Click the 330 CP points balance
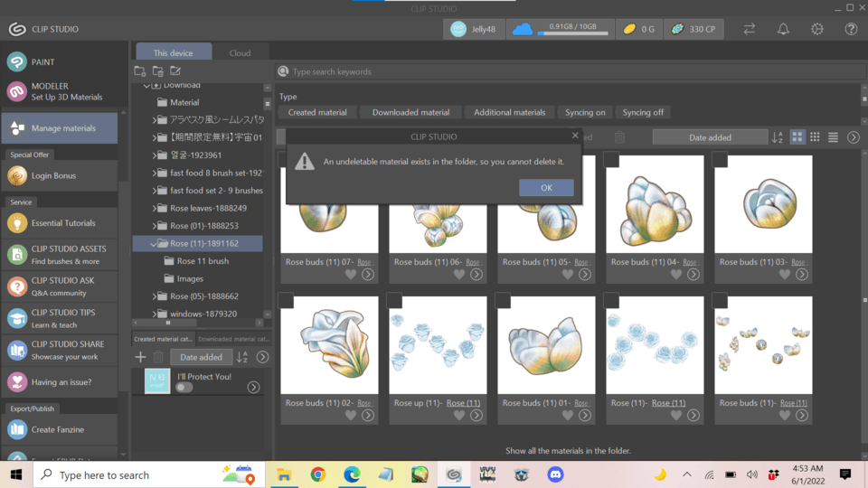Viewport: 868px width, 488px height. pos(693,29)
